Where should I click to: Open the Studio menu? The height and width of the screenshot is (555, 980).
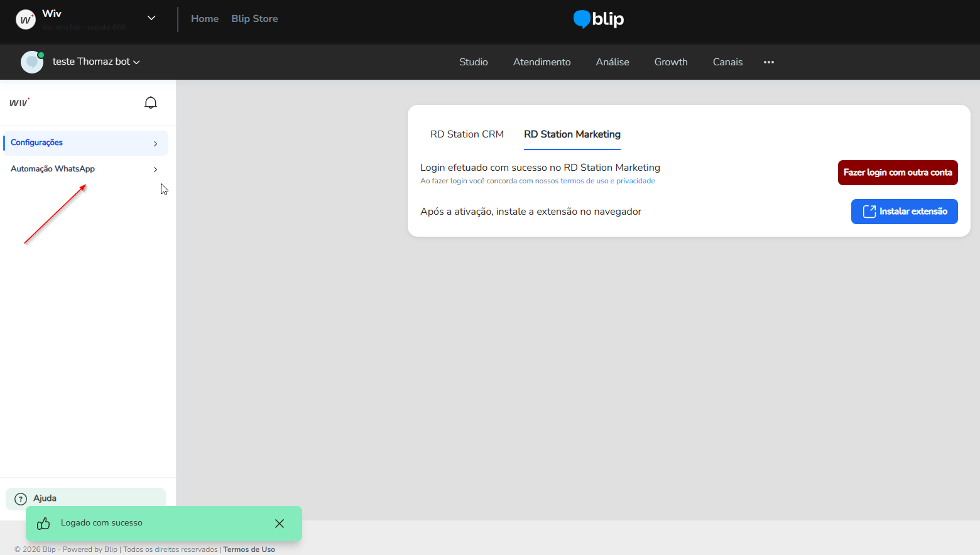[474, 62]
